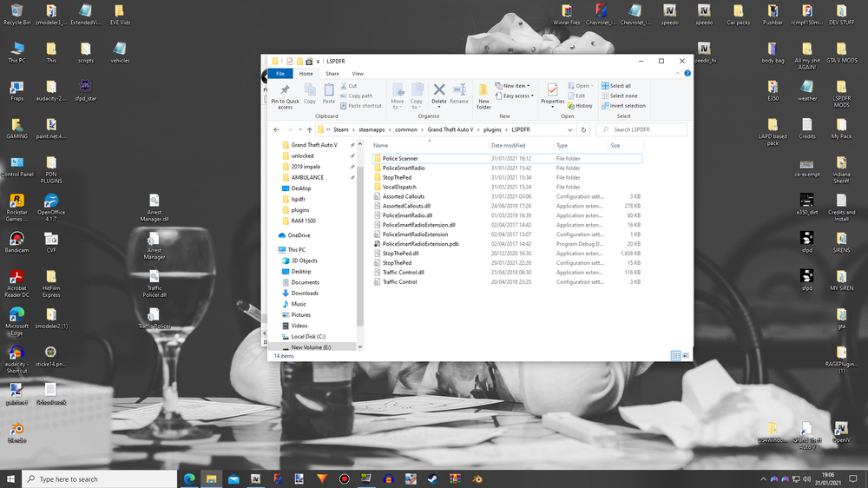Click the plugins breadcrumb in the address bar
This screenshot has height=488, width=868.
pos(493,129)
